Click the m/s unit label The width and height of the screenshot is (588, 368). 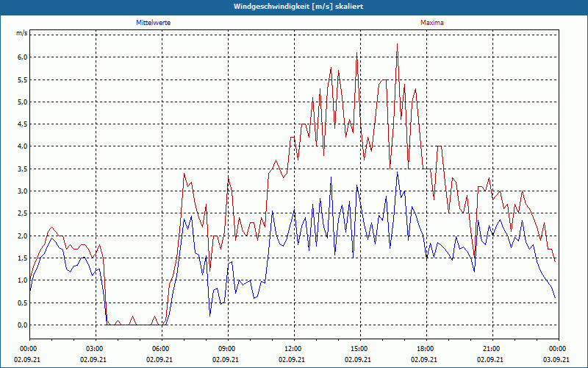point(22,33)
